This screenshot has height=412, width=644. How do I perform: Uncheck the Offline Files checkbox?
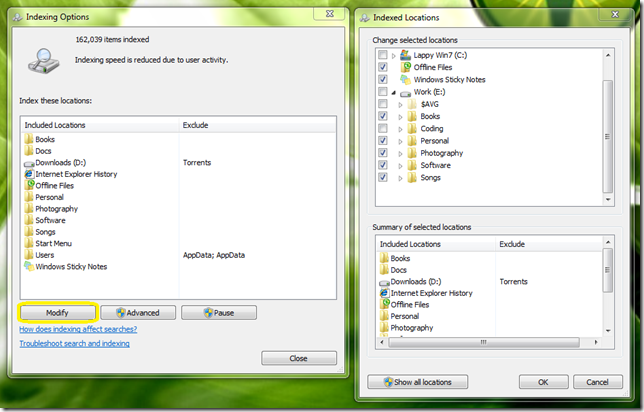pos(383,67)
